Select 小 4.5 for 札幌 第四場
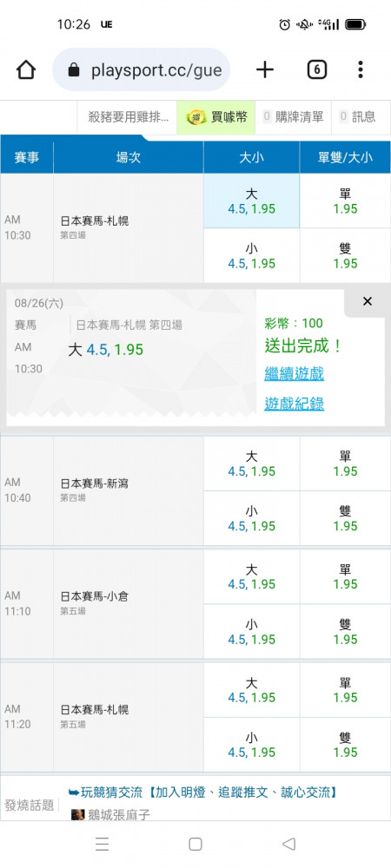 point(251,256)
